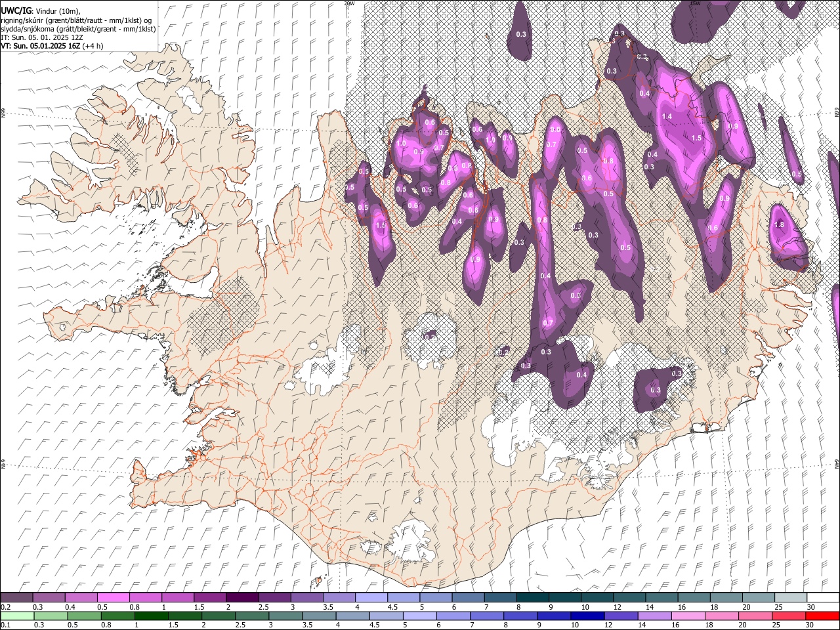Select the 4 light lavender swatch in the upper legend row
This screenshot has height=630, width=840.
[371, 597]
